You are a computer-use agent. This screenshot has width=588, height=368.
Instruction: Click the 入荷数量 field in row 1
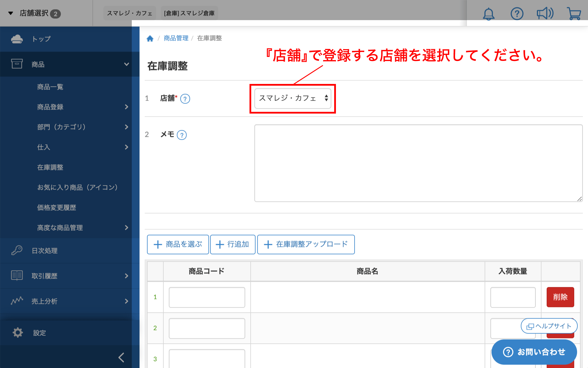tap(513, 297)
